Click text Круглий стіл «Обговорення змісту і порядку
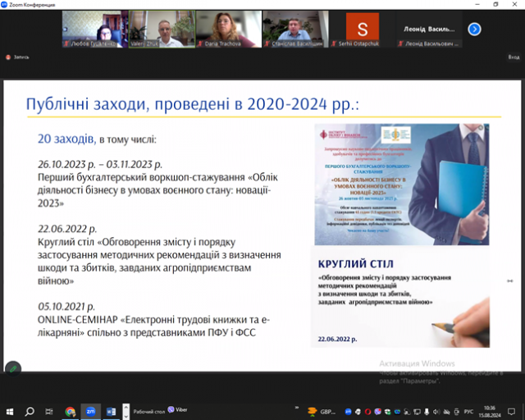The height and width of the screenshot is (420, 525). 136,242
